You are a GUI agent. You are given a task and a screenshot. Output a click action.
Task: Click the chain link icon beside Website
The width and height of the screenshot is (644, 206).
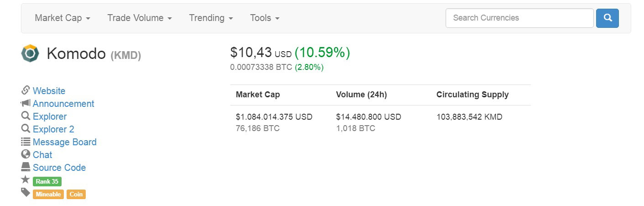coord(26,90)
